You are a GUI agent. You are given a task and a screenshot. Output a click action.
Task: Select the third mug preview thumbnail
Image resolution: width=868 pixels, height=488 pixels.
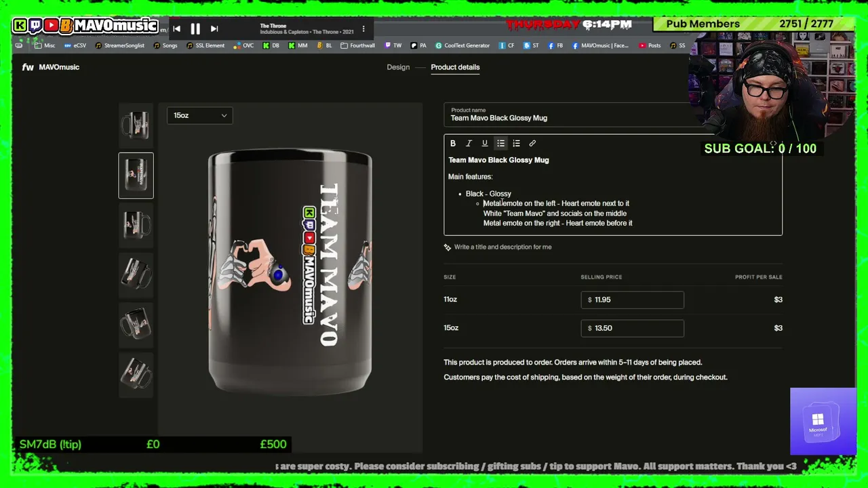coord(136,225)
